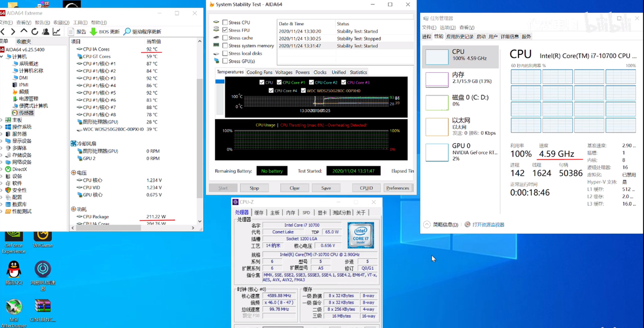Open the 腾讯QQ penguin desktop icon

14,272
